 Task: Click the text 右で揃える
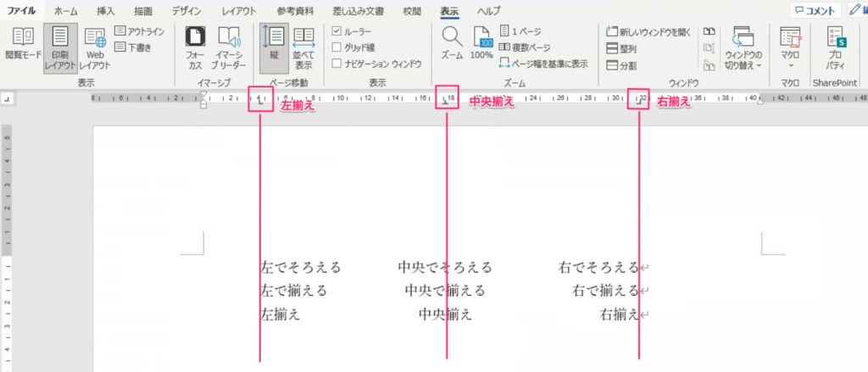coord(605,290)
